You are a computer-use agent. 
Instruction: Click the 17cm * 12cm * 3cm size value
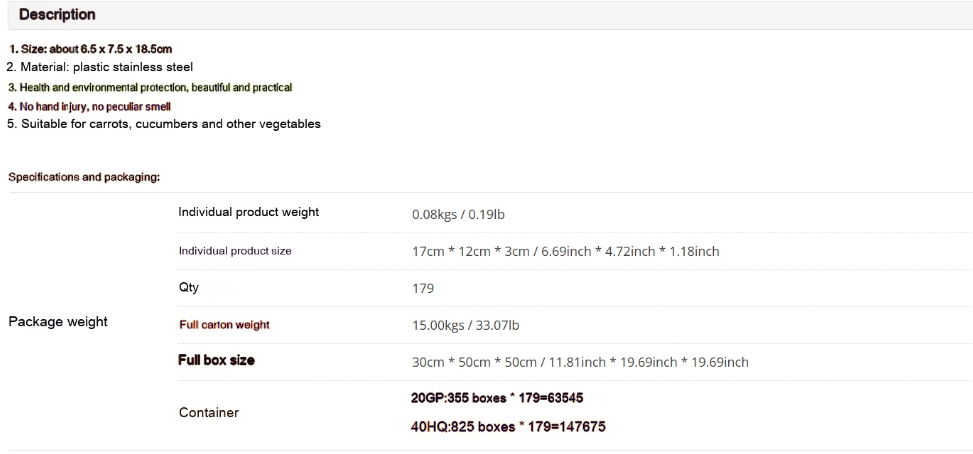(x=566, y=251)
